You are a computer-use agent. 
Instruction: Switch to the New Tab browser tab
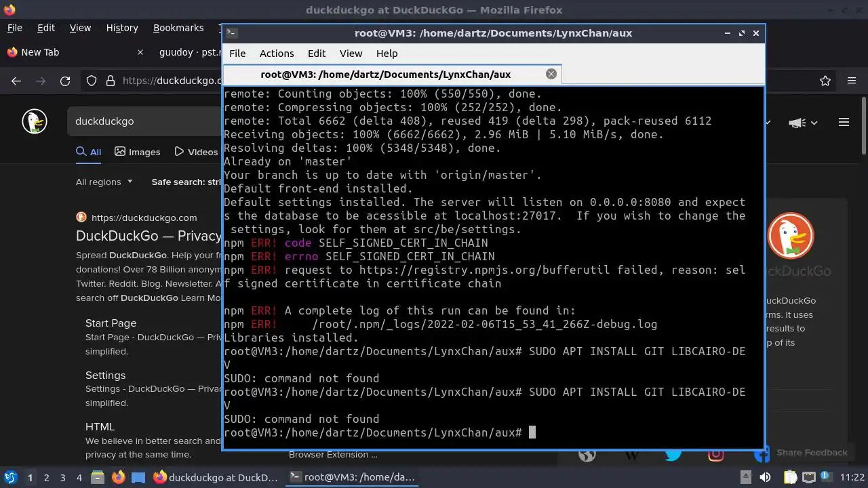click(x=75, y=52)
